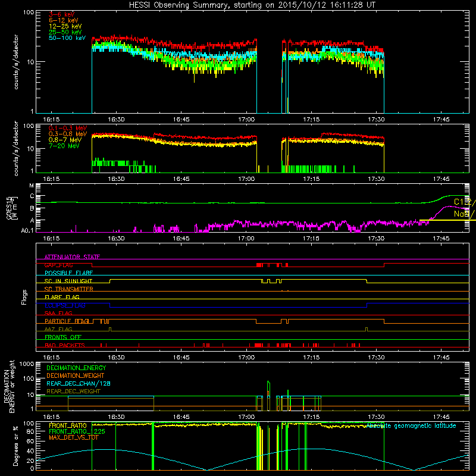Click 17:15 tick under the MeV panel
The width and height of the screenshot is (476, 476).
(x=311, y=179)
